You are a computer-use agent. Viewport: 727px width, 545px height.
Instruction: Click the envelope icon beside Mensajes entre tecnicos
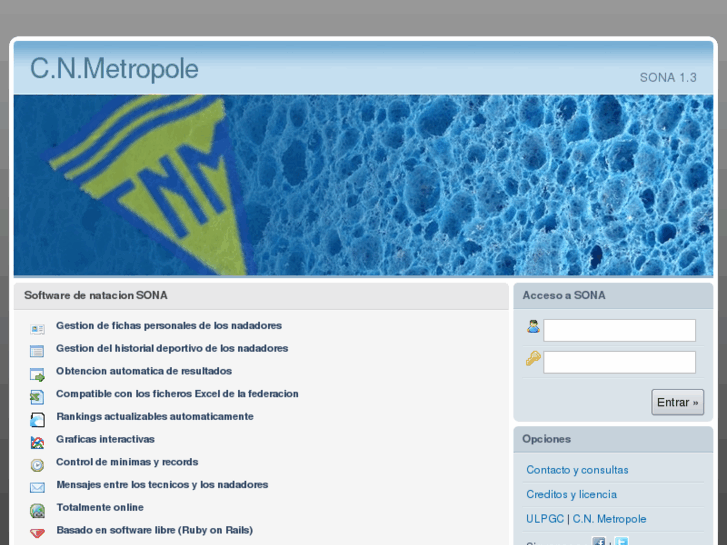point(37,487)
